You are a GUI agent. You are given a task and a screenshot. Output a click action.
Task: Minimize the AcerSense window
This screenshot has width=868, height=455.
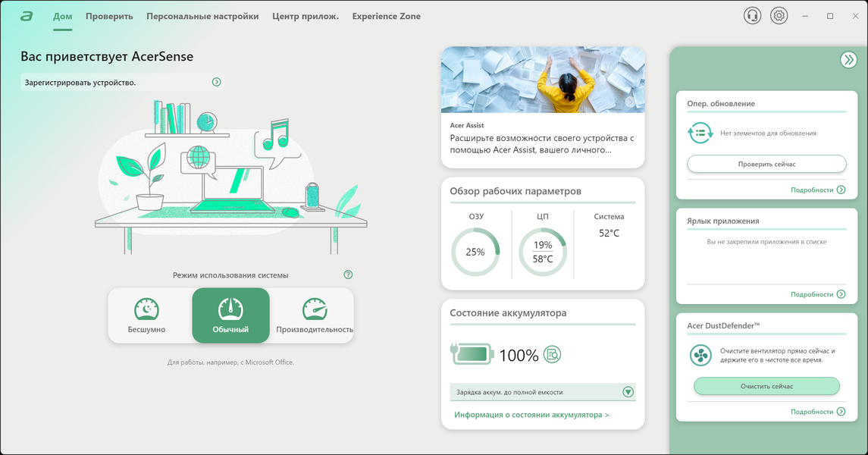[805, 16]
